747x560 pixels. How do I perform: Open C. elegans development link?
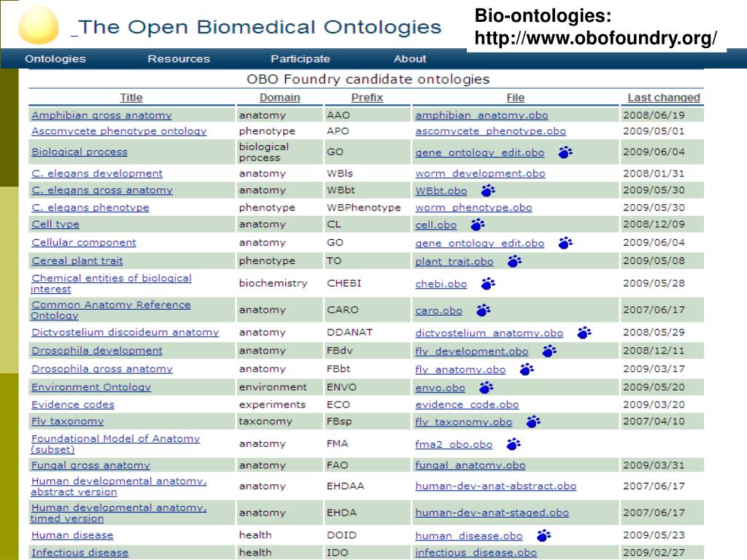click(97, 174)
